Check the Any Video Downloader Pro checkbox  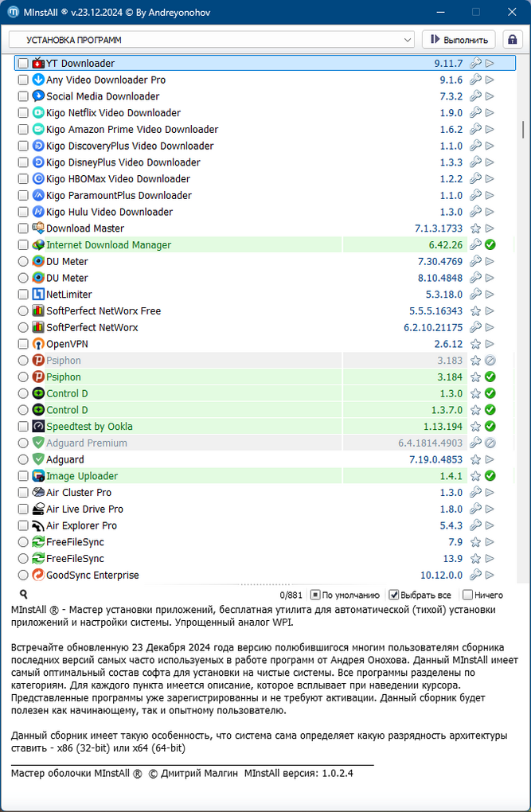pos(23,80)
